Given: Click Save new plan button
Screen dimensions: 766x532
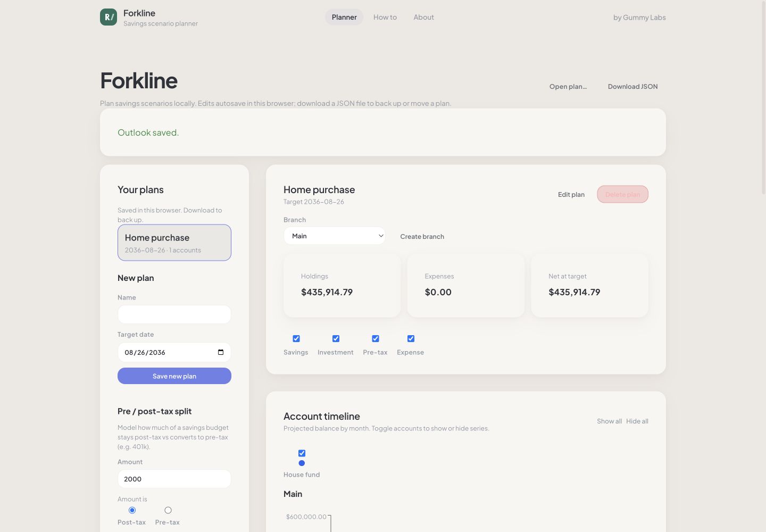Looking at the screenshot, I should (174, 376).
